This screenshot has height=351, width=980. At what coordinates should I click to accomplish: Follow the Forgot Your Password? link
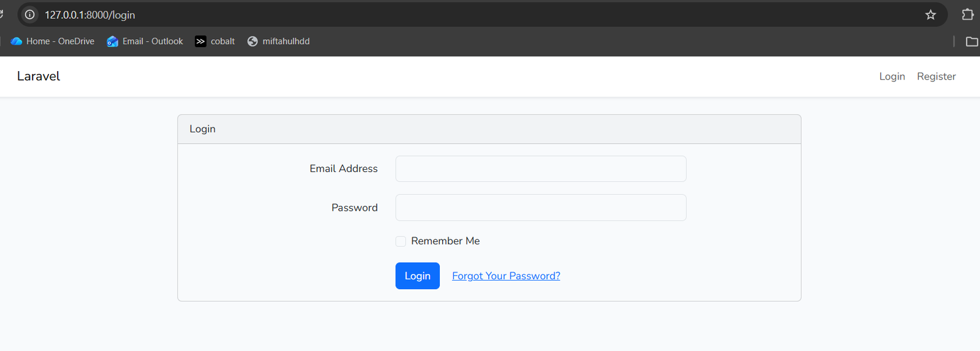506,276
